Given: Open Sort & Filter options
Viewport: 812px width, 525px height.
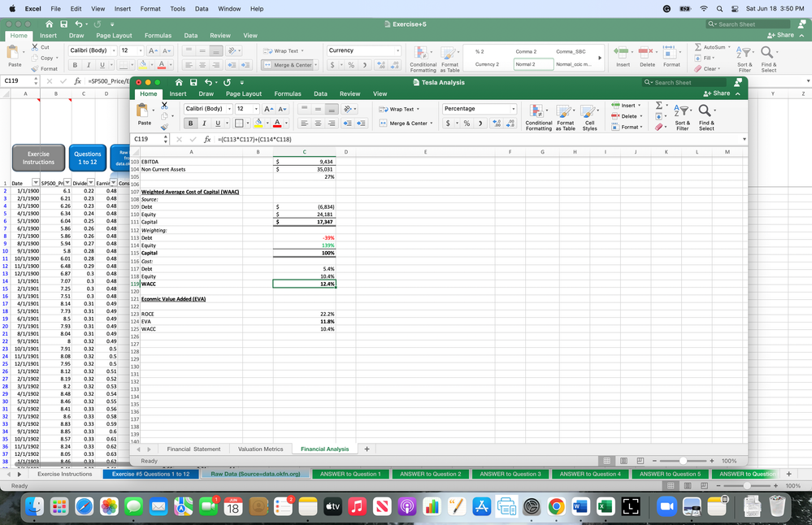Looking at the screenshot, I should (x=684, y=112).
